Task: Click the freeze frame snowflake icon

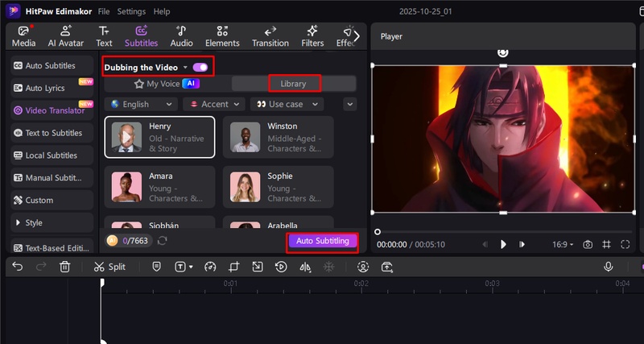Action: click(x=328, y=267)
